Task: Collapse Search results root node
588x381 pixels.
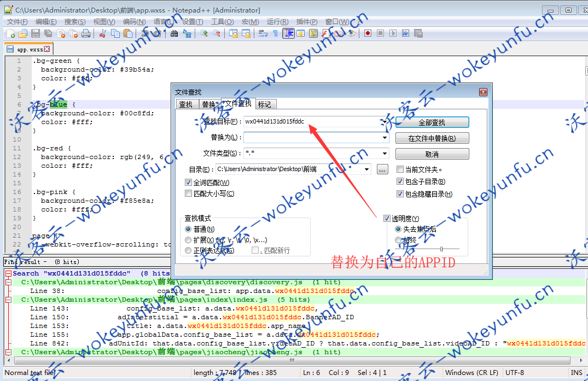Action: coord(8,273)
